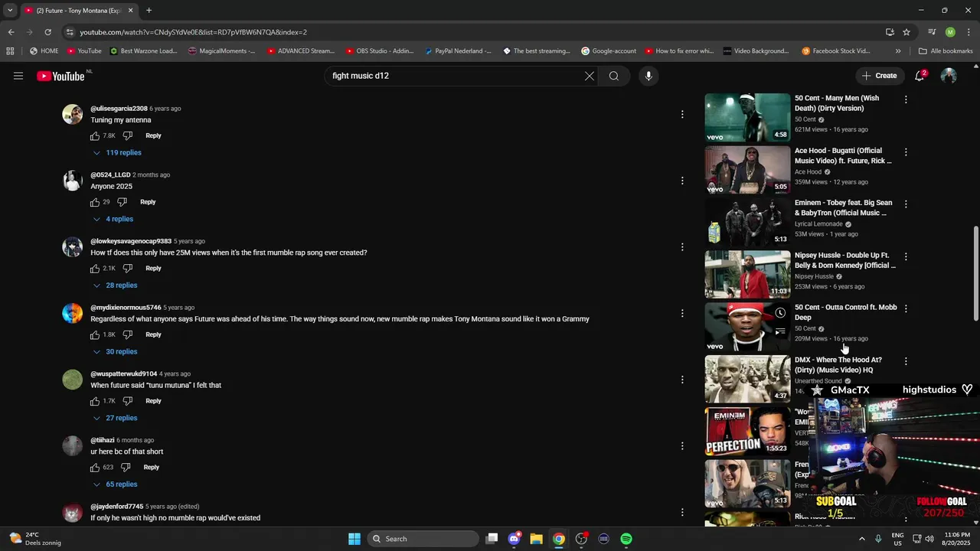
Task: Expand 4 replies under 'Anyone 2025'
Action: click(113, 219)
